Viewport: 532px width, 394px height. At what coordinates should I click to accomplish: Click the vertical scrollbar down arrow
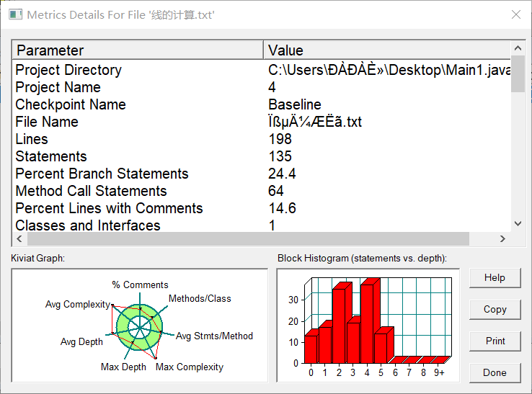point(518,223)
